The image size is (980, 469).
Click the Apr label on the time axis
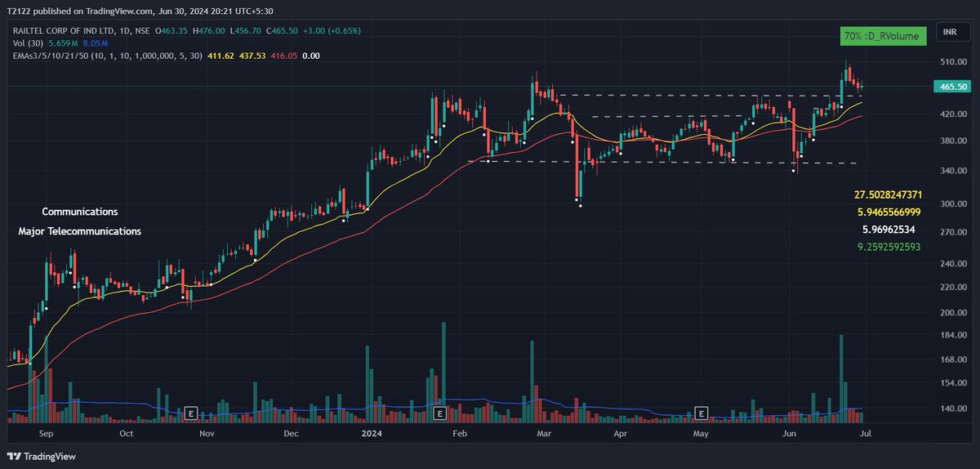coord(620,434)
